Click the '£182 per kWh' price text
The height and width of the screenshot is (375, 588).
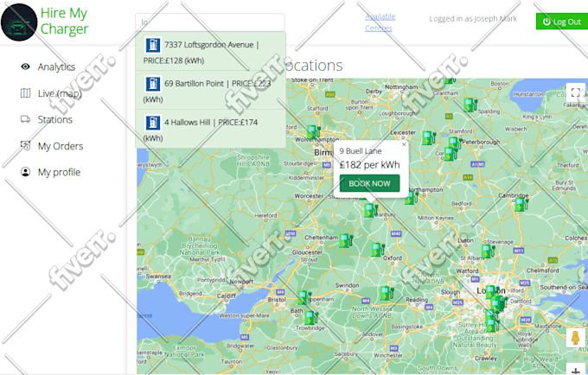369,165
